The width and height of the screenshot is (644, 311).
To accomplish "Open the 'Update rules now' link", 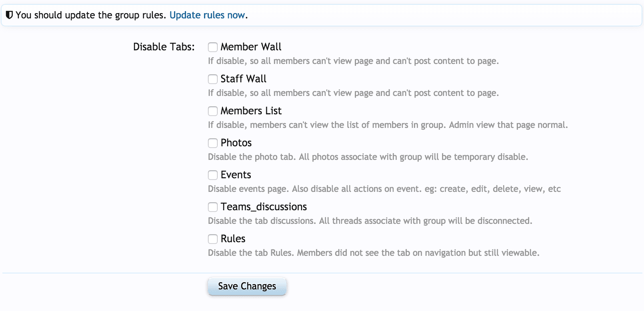I will pos(207,15).
